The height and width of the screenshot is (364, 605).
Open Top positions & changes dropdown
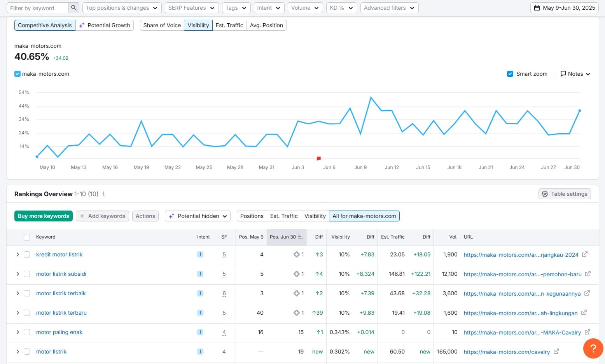[x=122, y=8]
